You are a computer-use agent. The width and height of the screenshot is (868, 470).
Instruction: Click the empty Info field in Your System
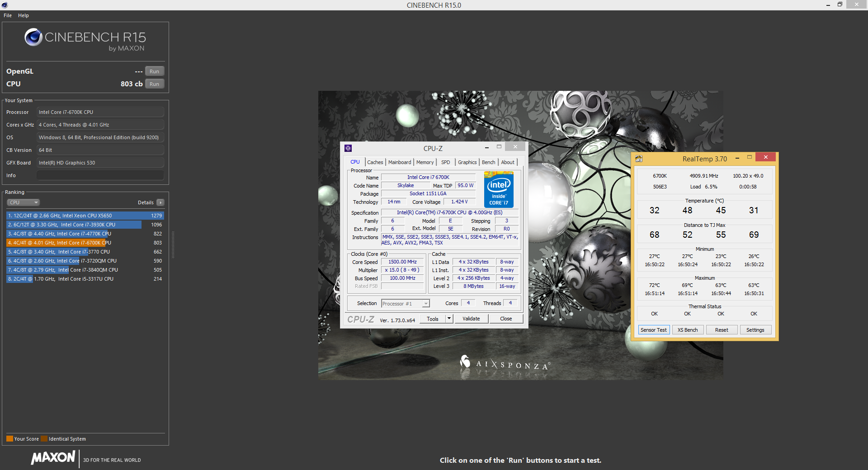pos(100,175)
